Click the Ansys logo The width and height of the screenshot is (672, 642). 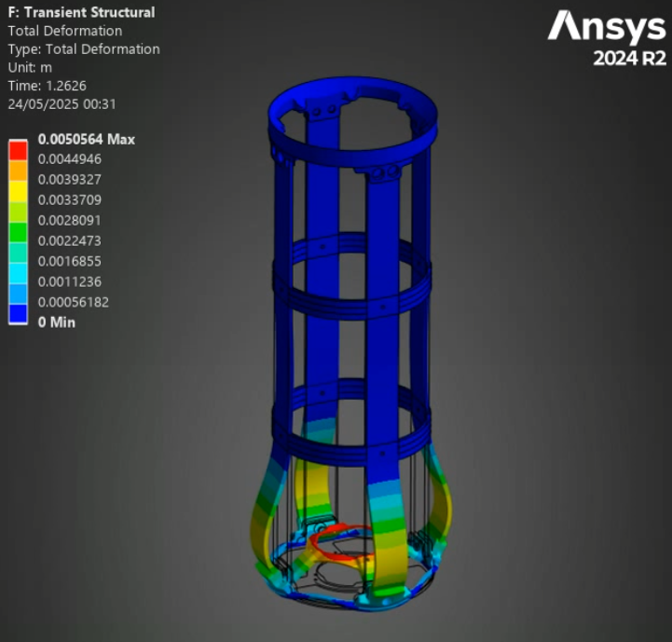[x=606, y=27]
